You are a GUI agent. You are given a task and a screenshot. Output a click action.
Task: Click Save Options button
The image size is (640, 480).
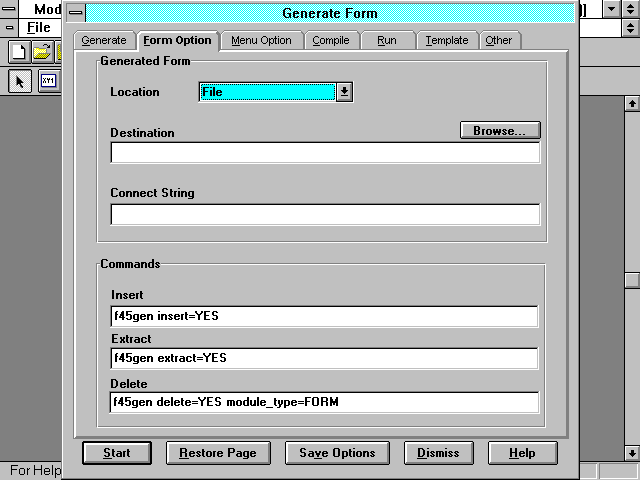pos(337,453)
